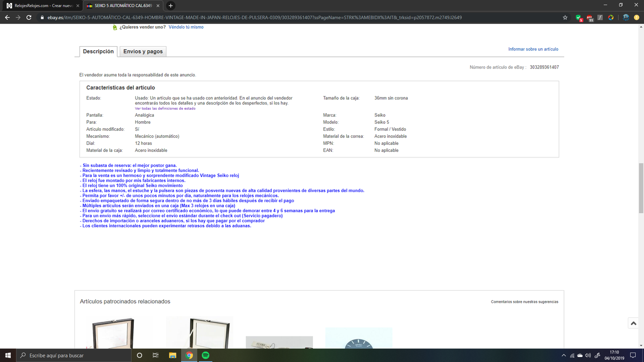Screen dimensions: 644x362
Task: Click the Marca value Seiko
Action: click(x=380, y=115)
